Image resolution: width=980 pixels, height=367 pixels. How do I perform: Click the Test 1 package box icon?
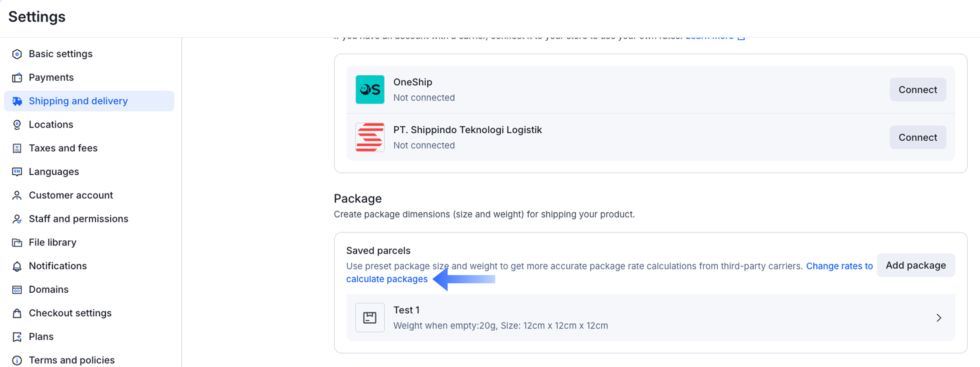370,318
